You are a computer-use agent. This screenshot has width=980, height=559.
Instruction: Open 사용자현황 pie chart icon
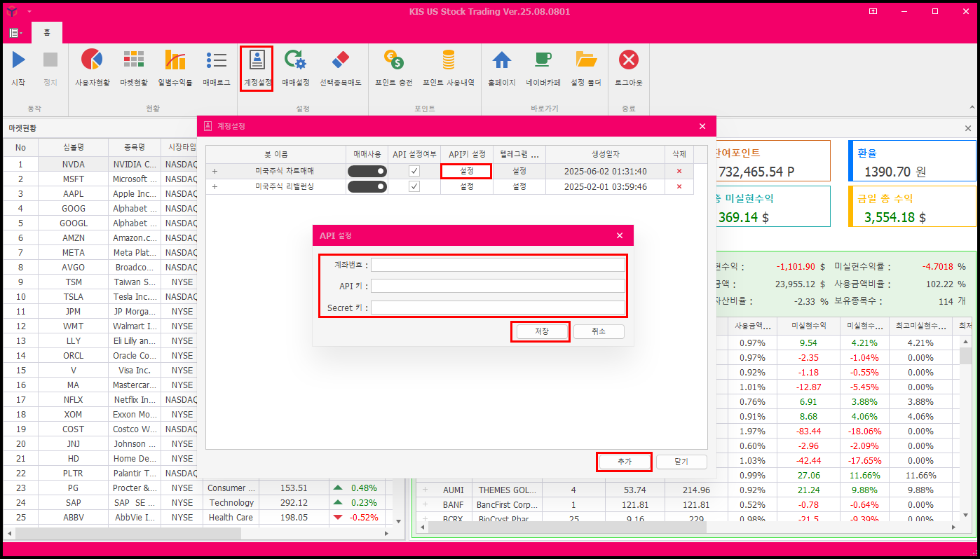(x=92, y=60)
